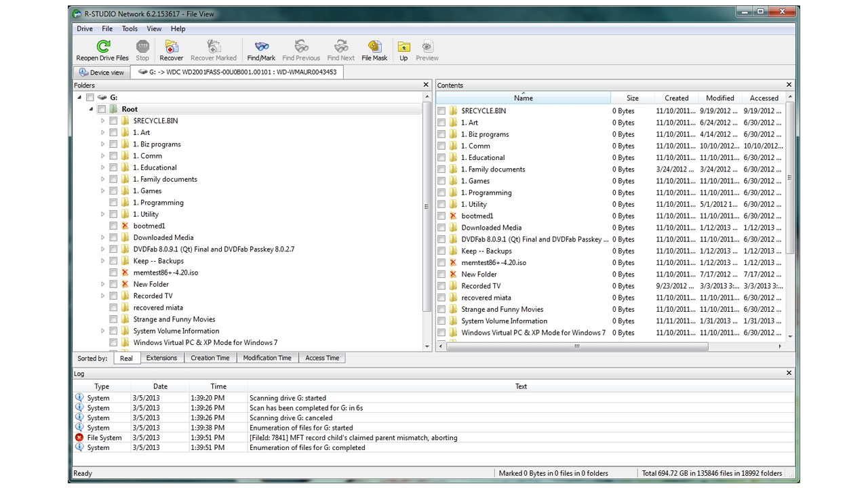Sort contents by the Size column header
Viewport: 868px width, 488px height.
[632, 98]
